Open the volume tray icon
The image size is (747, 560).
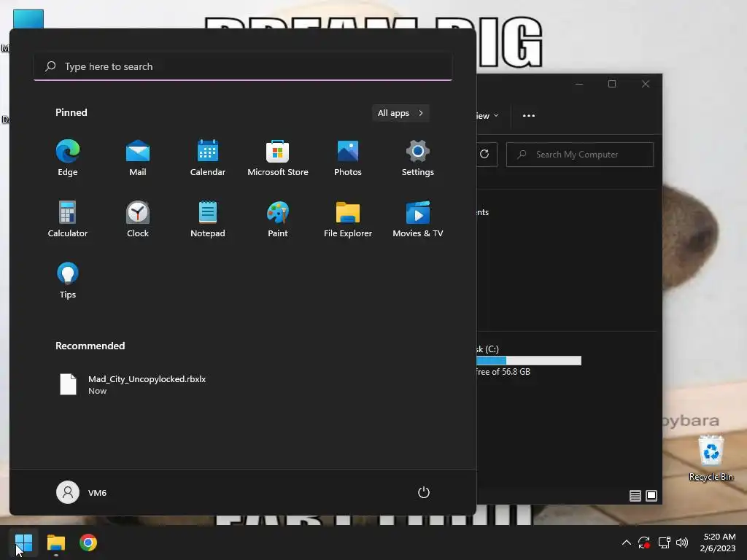point(682,542)
